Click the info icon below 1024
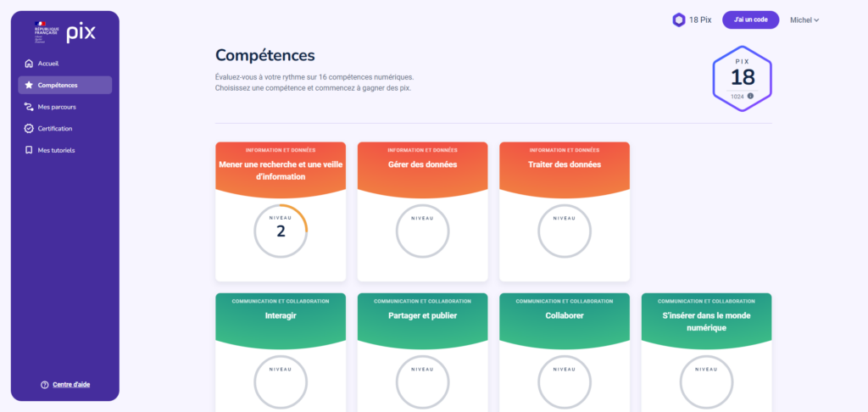This screenshot has height=412, width=868. (x=750, y=96)
